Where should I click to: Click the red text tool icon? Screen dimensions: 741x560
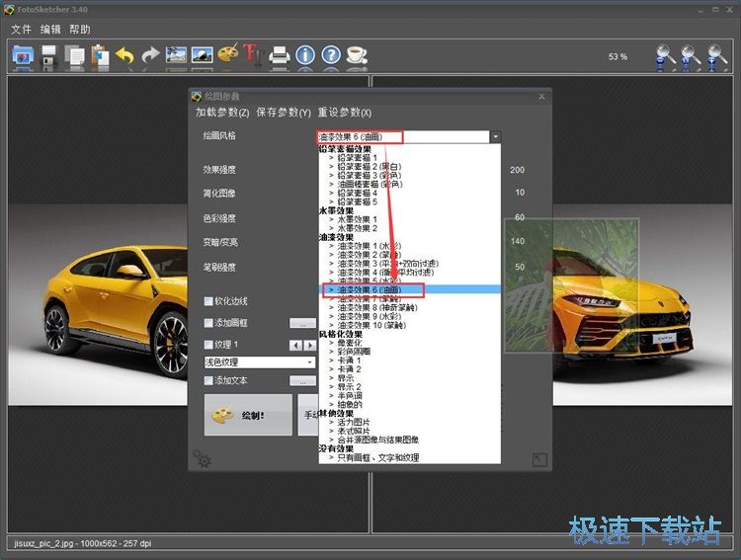coord(253,55)
